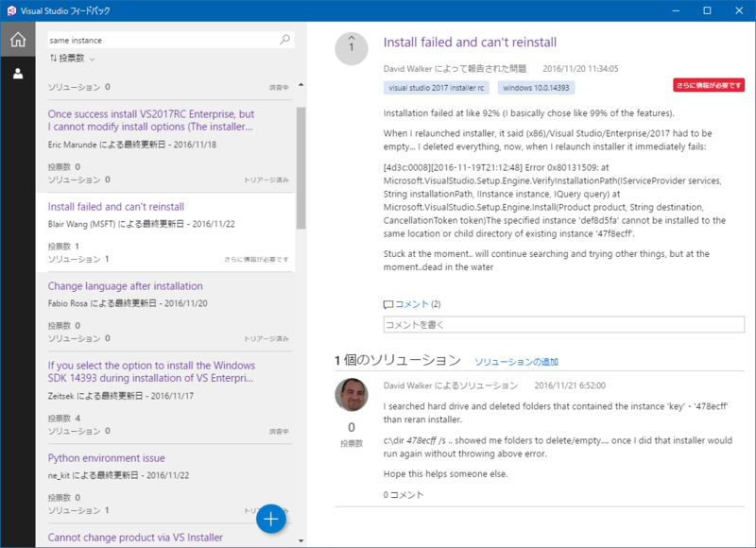This screenshot has width=756, height=548.
Task: Click the report date '2016/11/20 11:34:05'
Action: click(x=580, y=69)
